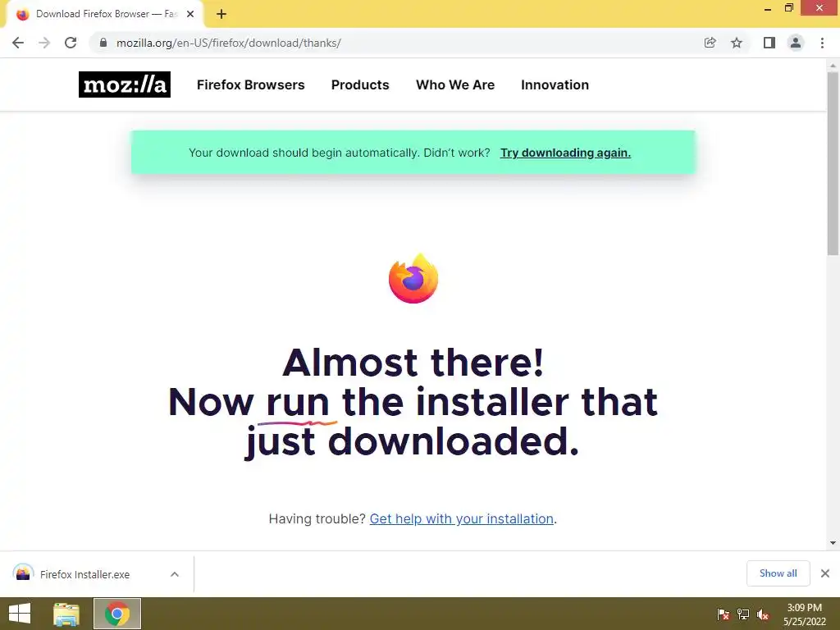Click 'Your download should begin automatically' text
840x630 pixels.
click(305, 153)
